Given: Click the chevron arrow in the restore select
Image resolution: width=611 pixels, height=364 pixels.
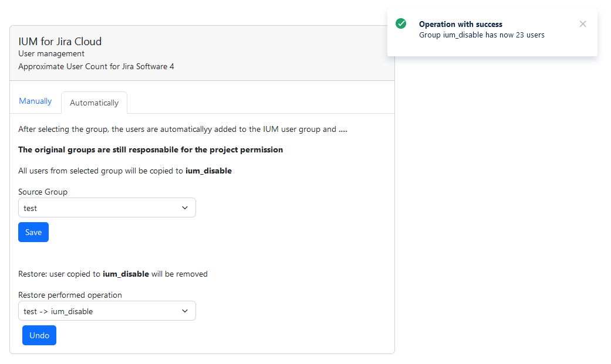Looking at the screenshot, I should tap(185, 311).
